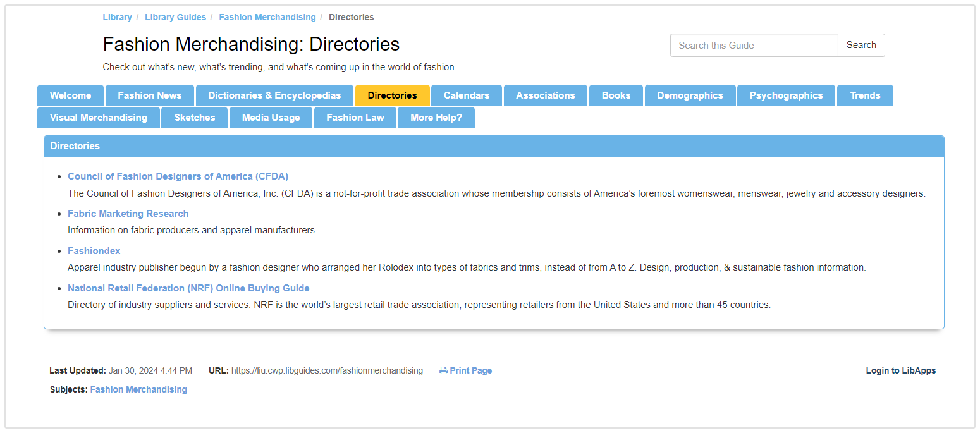Click Login to LibApps

click(x=900, y=371)
